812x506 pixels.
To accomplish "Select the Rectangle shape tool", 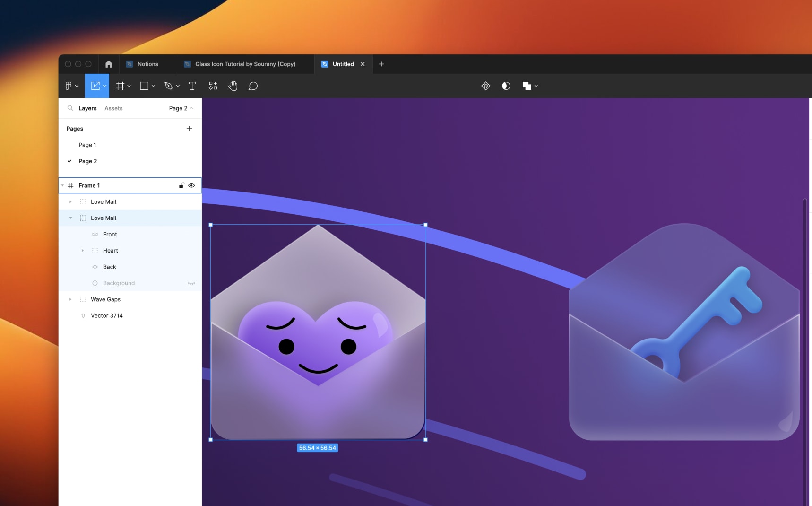I will click(145, 86).
